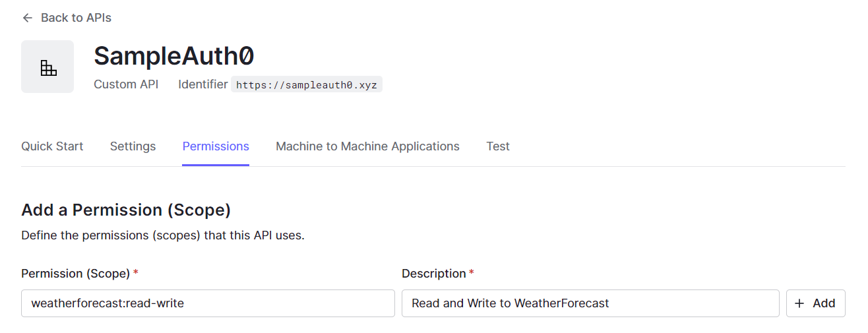This screenshot has width=868, height=333.
Task: Switch to the Settings tab
Action: click(x=133, y=146)
